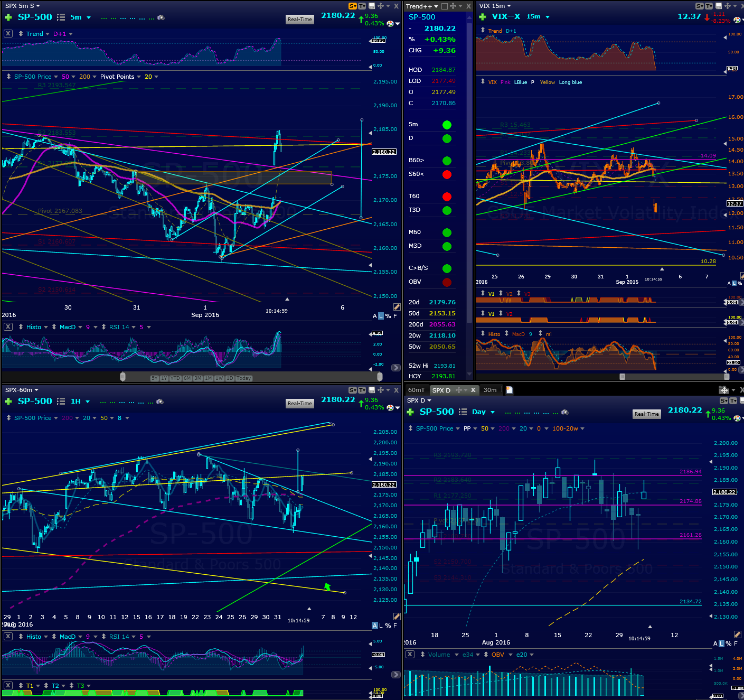Open symbol list icon in SPX 5m chart
744x700 pixels.
pos(61,17)
